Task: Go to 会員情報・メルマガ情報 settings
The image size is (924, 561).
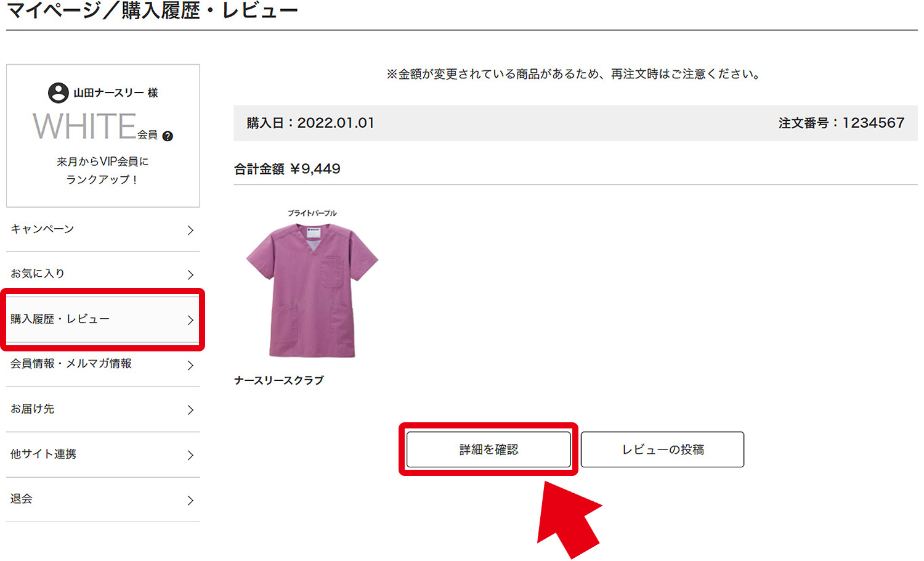Action: pos(71,364)
